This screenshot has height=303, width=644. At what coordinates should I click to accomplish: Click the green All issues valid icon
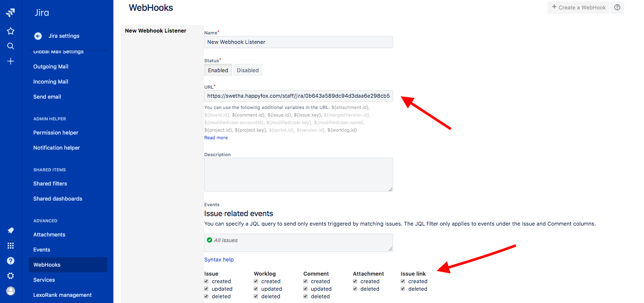coord(209,240)
